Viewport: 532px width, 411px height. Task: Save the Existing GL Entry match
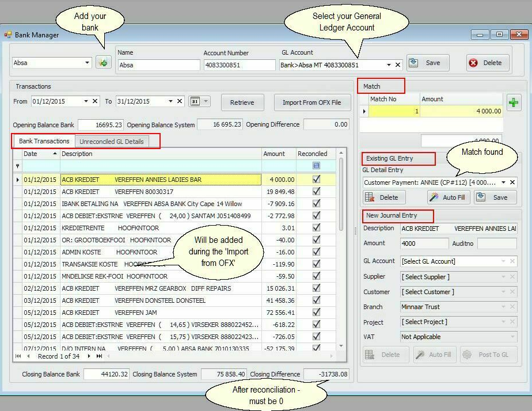(x=495, y=197)
